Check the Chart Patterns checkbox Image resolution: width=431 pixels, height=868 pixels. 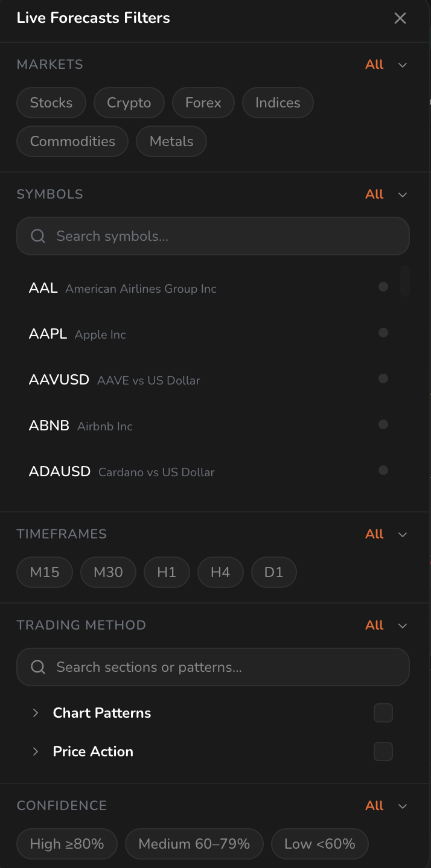pos(383,713)
